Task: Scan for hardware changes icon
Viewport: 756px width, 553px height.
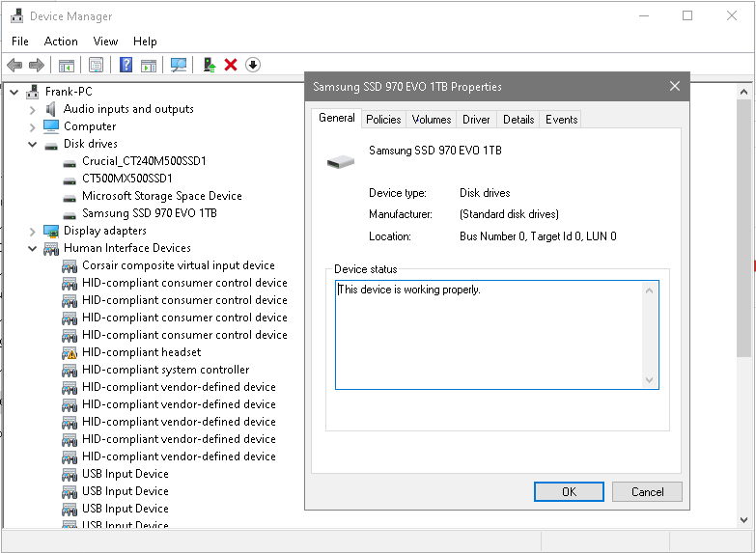Action: (179, 65)
